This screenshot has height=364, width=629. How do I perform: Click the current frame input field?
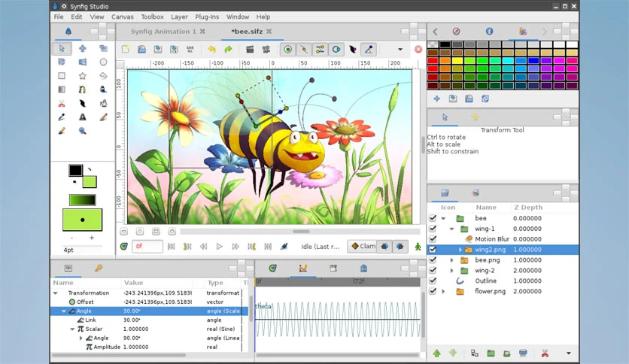click(147, 247)
